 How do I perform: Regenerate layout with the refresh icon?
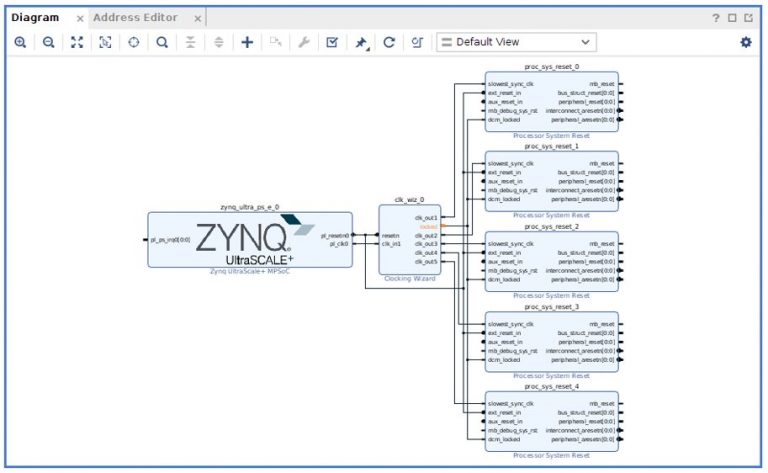pyautogui.click(x=389, y=43)
